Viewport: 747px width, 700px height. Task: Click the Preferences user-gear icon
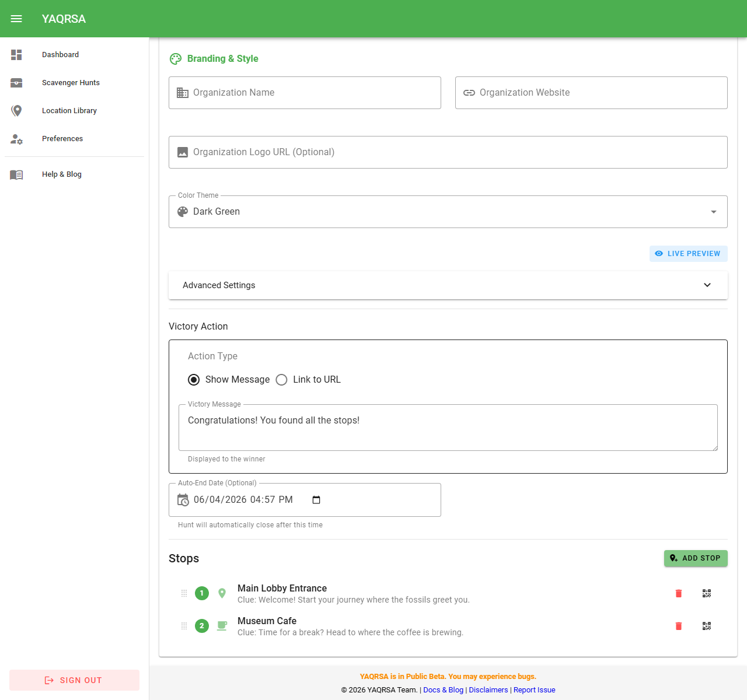pos(16,139)
